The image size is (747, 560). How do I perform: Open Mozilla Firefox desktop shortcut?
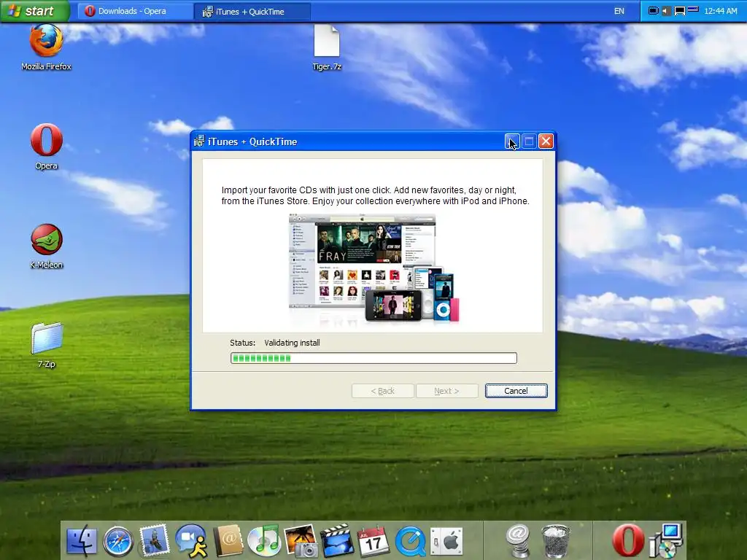click(x=46, y=47)
